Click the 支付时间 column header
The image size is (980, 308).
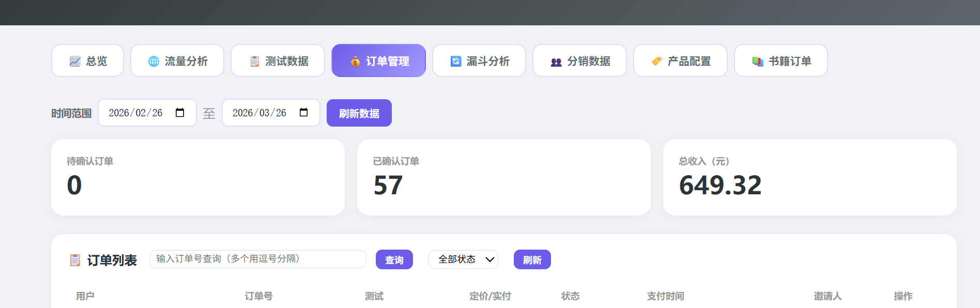click(666, 296)
